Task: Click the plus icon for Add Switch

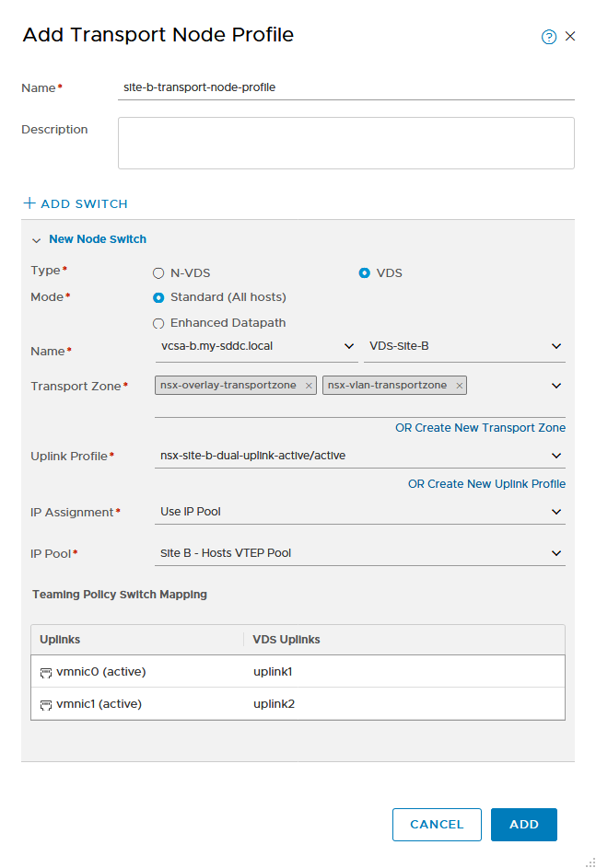Action: pos(29,203)
